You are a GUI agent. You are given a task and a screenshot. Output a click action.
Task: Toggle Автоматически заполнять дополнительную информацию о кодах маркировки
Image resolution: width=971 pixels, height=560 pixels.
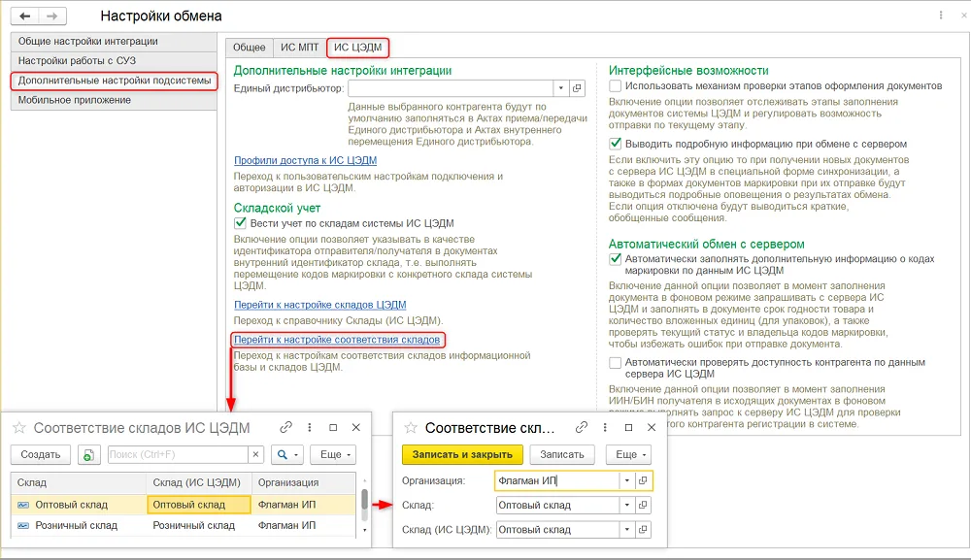(x=615, y=259)
